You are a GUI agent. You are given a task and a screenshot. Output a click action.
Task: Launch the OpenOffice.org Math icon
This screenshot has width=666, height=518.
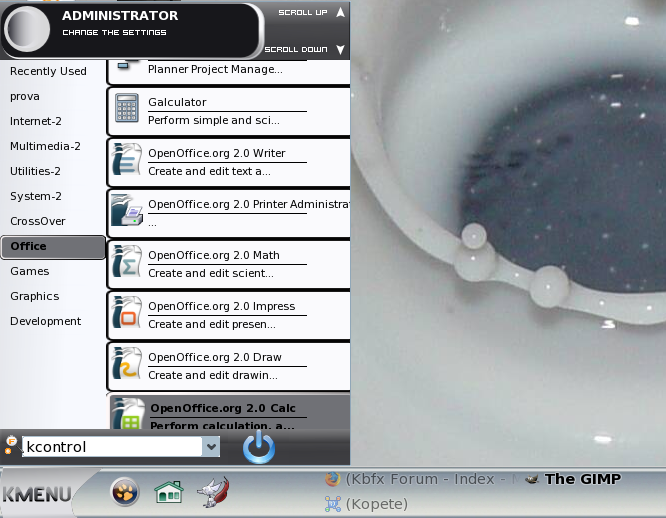tap(126, 261)
